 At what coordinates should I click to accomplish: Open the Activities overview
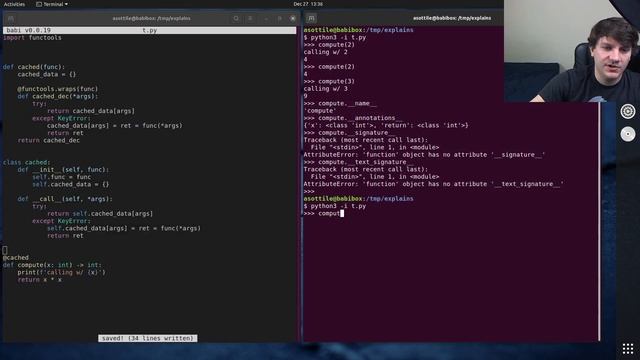pos(14,4)
